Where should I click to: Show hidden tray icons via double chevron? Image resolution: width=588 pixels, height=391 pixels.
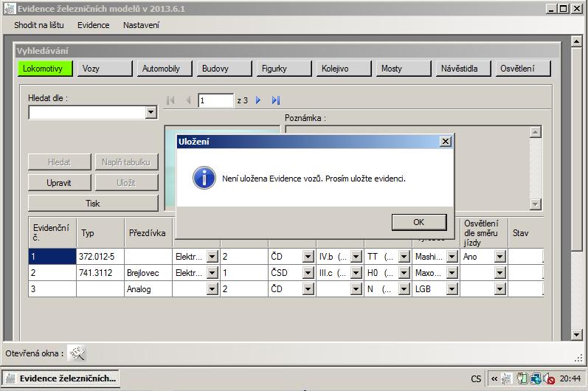(x=494, y=379)
